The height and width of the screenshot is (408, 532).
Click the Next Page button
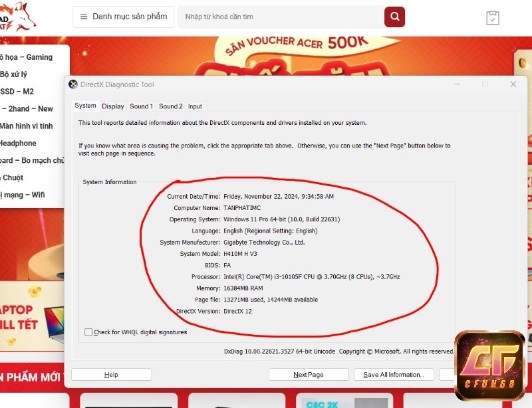pyautogui.click(x=309, y=375)
